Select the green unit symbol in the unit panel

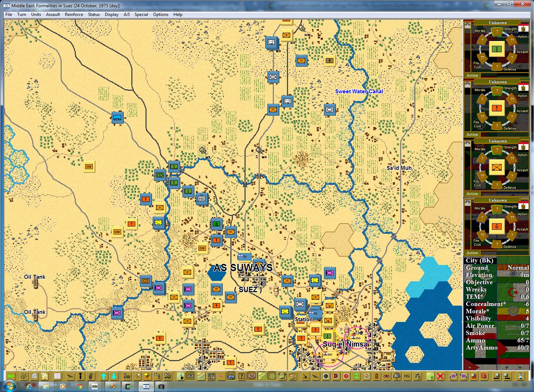click(x=497, y=49)
